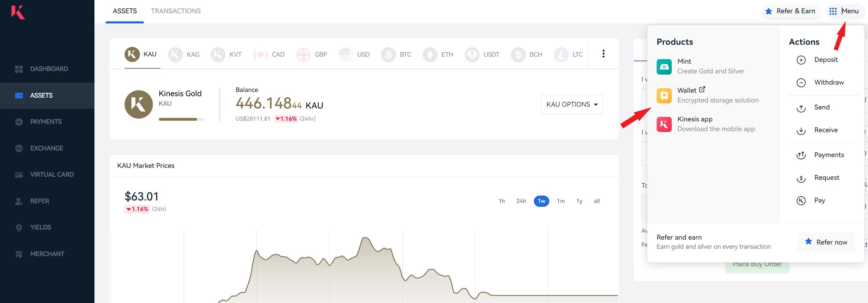Click the Deposit plus-circle icon

pyautogui.click(x=801, y=60)
